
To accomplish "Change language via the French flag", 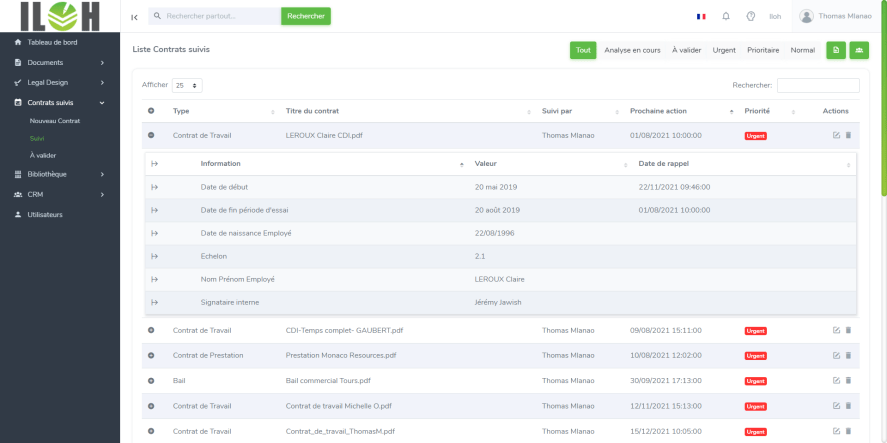I will pos(700,16).
